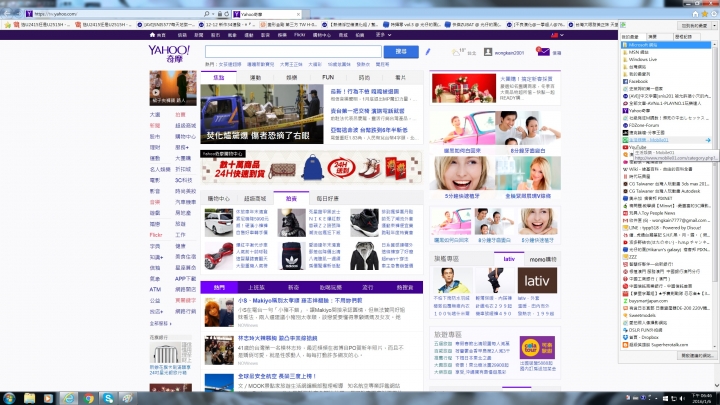Viewport: 720px width, 405px height.
Task: Click the arrow beside the Mobile01 favorite
Action: [708, 140]
